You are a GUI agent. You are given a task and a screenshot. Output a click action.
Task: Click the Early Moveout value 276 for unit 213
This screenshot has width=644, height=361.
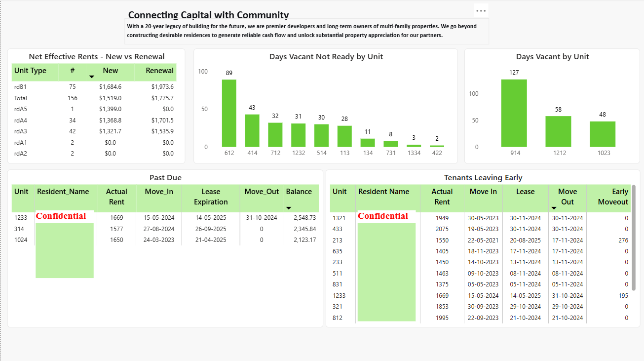tap(624, 240)
